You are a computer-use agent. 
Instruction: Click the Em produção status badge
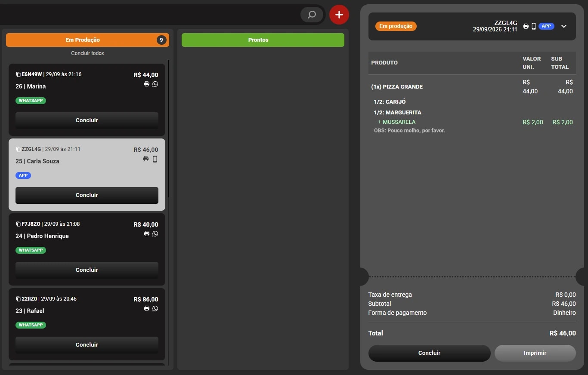tap(396, 26)
